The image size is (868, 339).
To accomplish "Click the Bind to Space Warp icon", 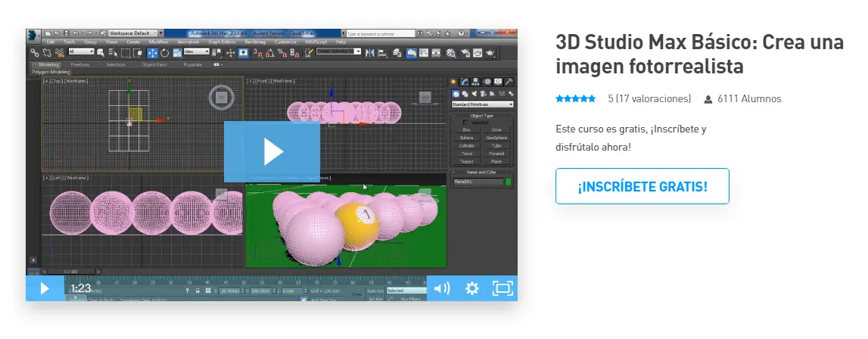I will (x=60, y=53).
